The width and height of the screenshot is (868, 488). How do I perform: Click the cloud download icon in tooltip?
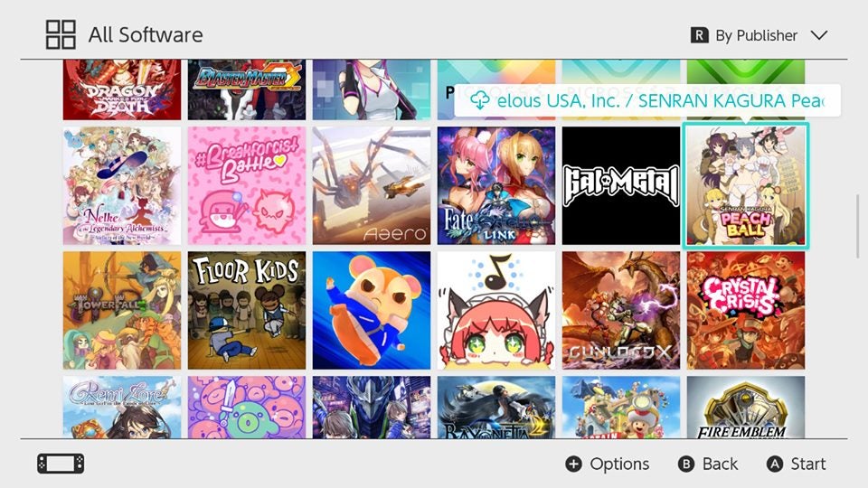pyautogui.click(x=480, y=100)
